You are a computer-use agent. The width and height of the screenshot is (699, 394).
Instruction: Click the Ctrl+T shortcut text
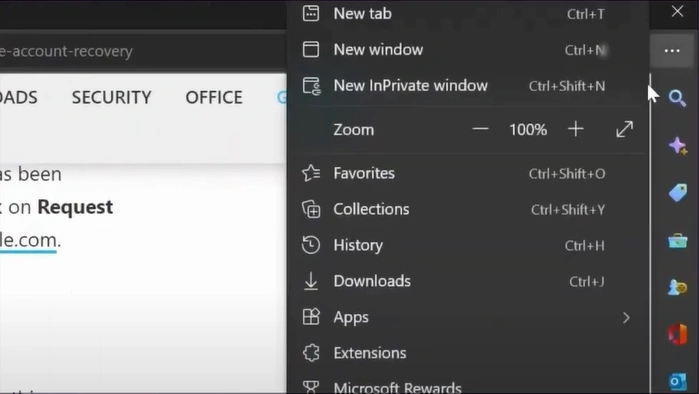tap(586, 14)
